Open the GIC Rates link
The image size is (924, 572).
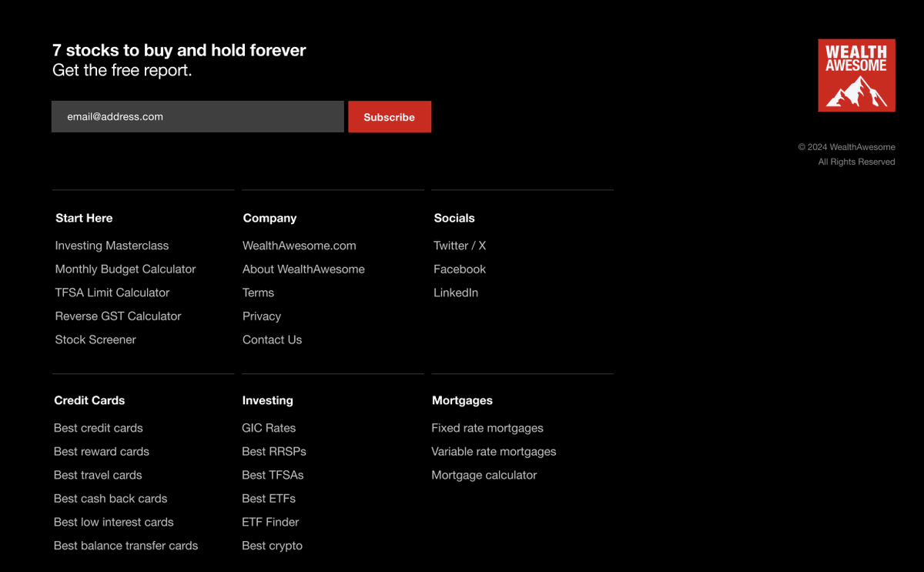click(x=269, y=428)
